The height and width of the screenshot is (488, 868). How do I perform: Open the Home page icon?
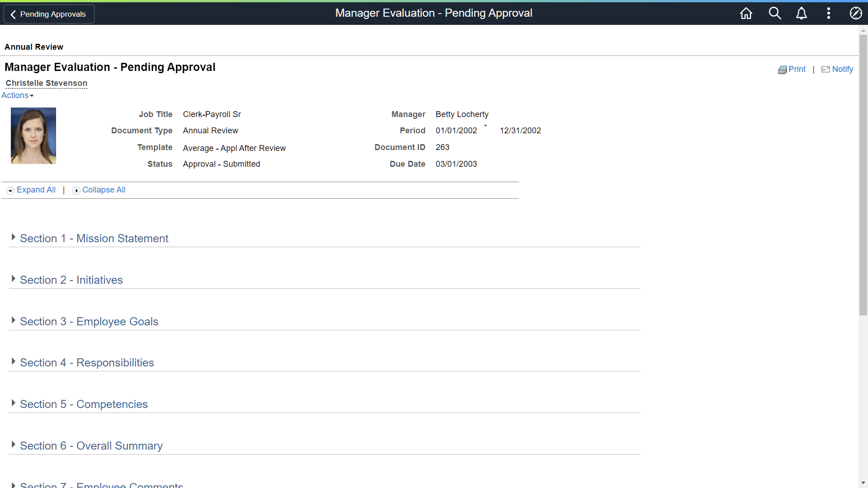click(746, 13)
